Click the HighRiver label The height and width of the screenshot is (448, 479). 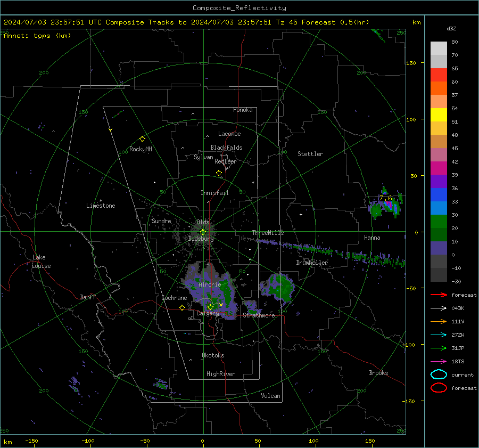coord(221,374)
